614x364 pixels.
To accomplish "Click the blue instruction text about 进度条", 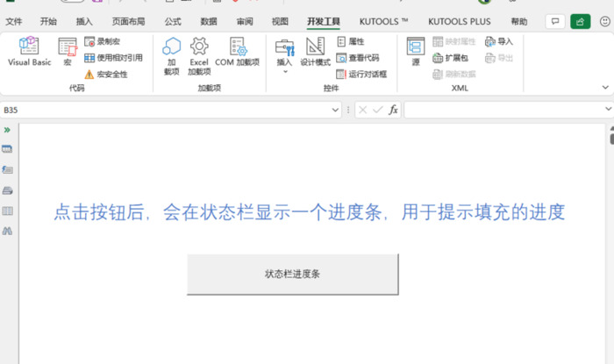I will coord(310,212).
